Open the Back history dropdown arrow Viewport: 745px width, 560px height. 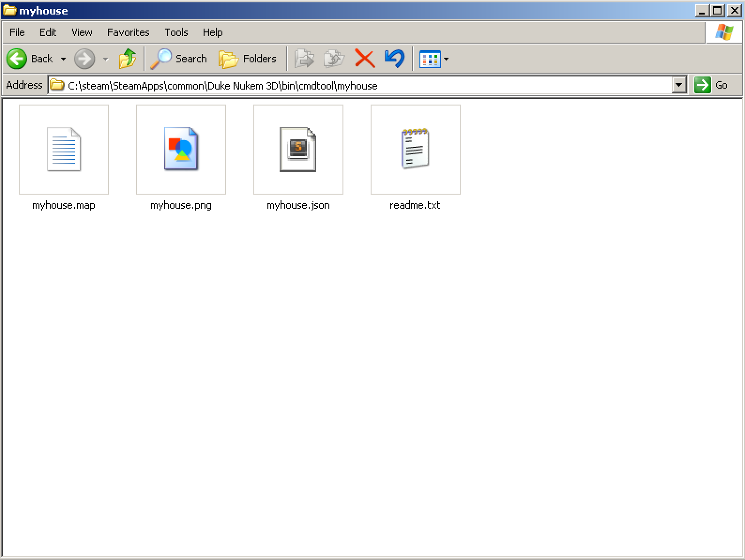click(x=63, y=59)
